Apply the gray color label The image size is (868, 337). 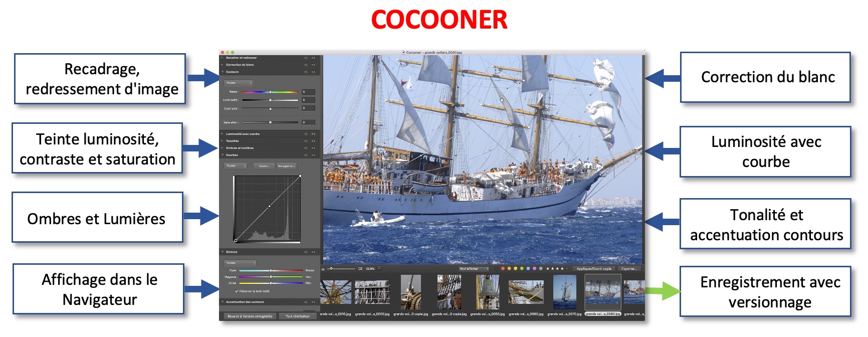tap(541, 268)
